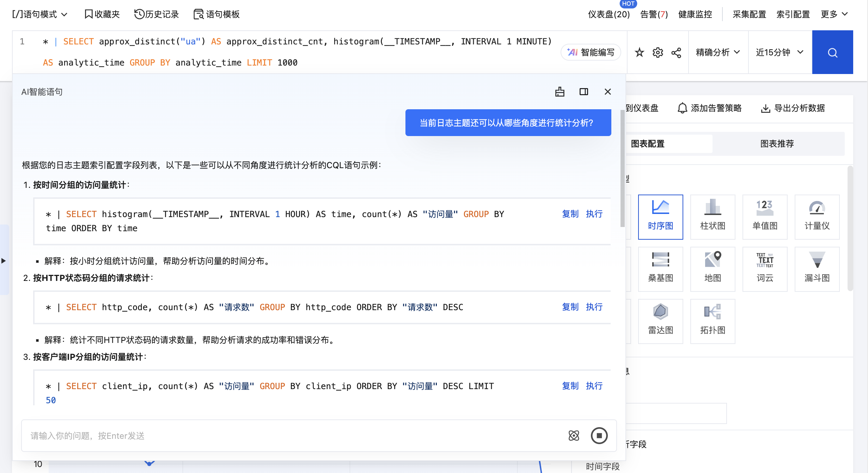
Task: Switch to the 图表推荐 tab
Action: (x=777, y=143)
